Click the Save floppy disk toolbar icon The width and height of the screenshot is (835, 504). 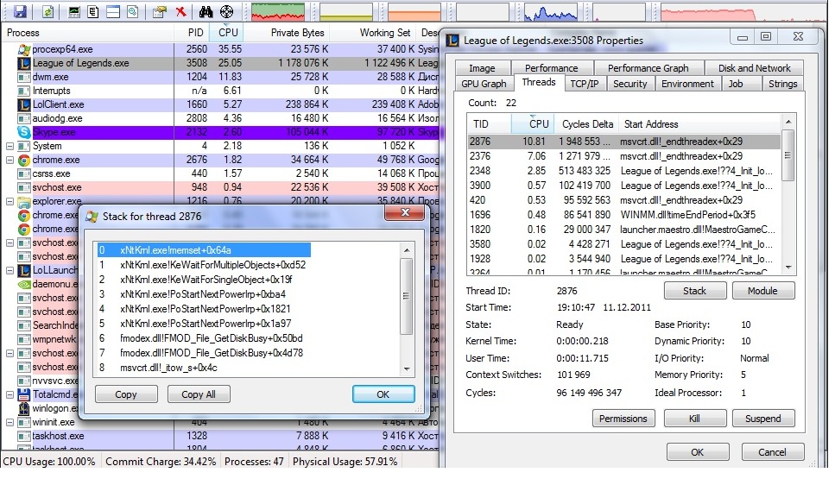pyautogui.click(x=19, y=12)
